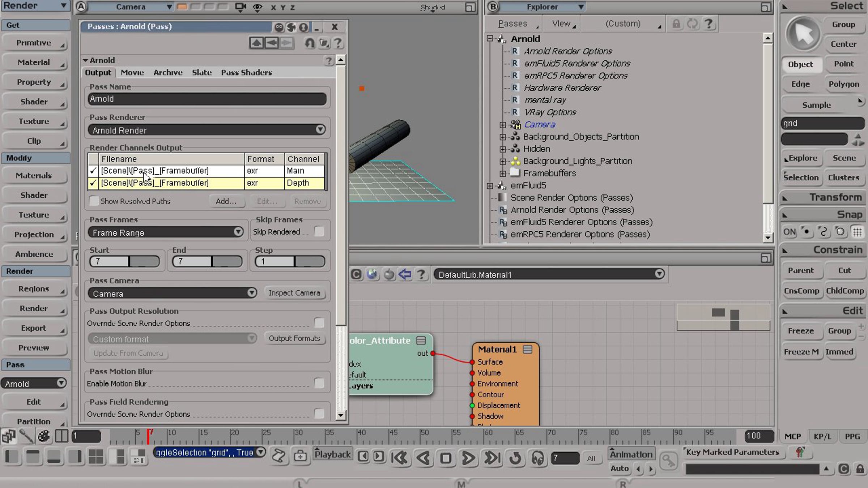Toggle snap to grid icon
868x488 pixels.
858,232
